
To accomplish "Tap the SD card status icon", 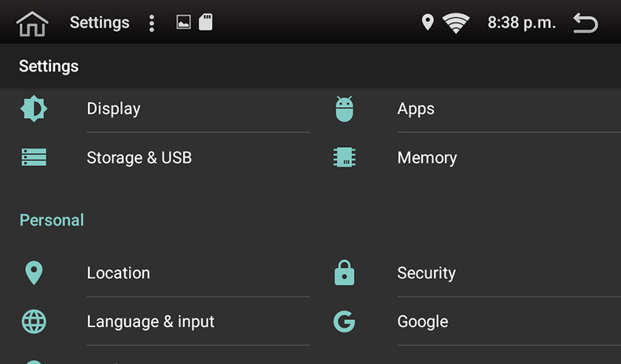I will click(x=205, y=22).
